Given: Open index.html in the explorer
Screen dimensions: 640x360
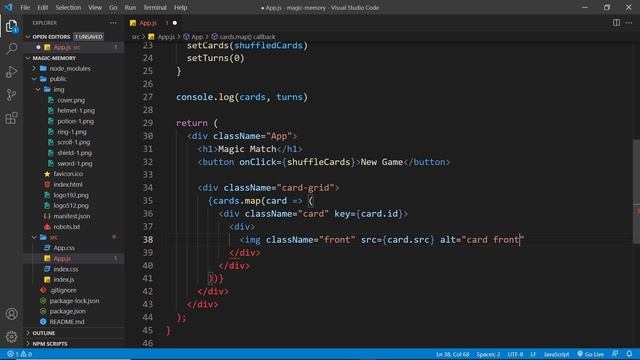Looking at the screenshot, I should (73, 184).
